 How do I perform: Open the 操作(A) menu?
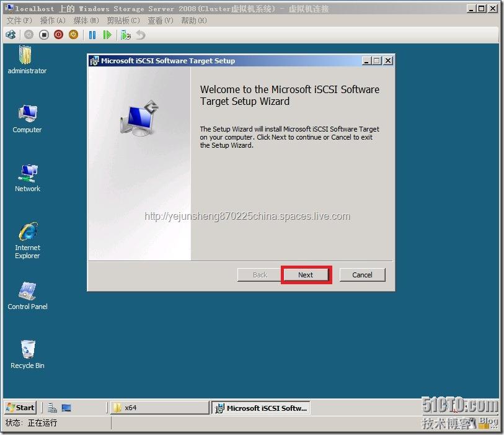[53, 20]
